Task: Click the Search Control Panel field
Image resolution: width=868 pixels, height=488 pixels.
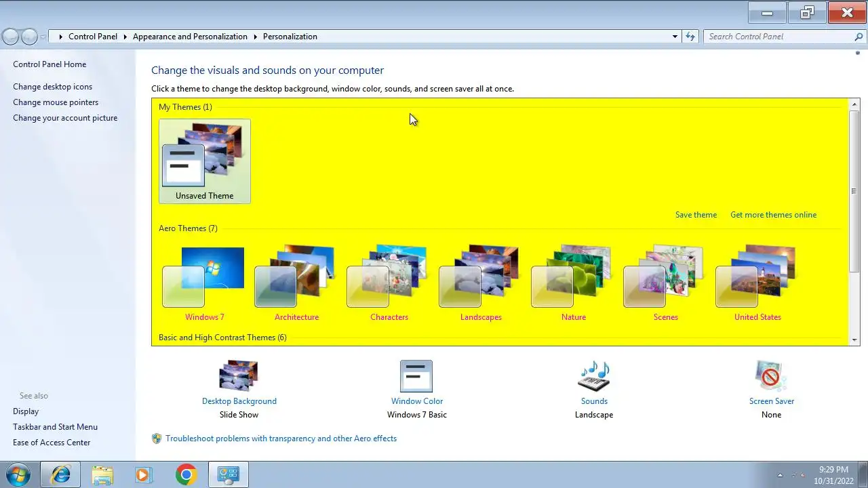Action: (x=778, y=37)
